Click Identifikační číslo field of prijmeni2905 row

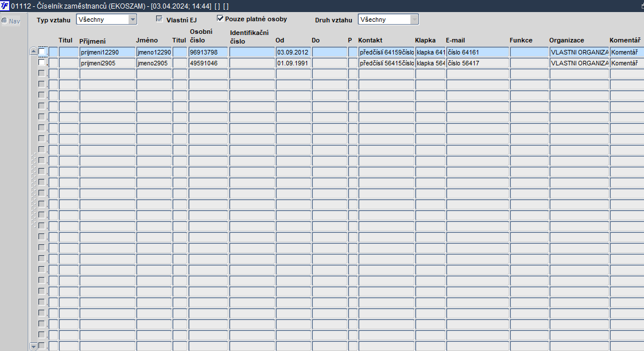pos(252,63)
